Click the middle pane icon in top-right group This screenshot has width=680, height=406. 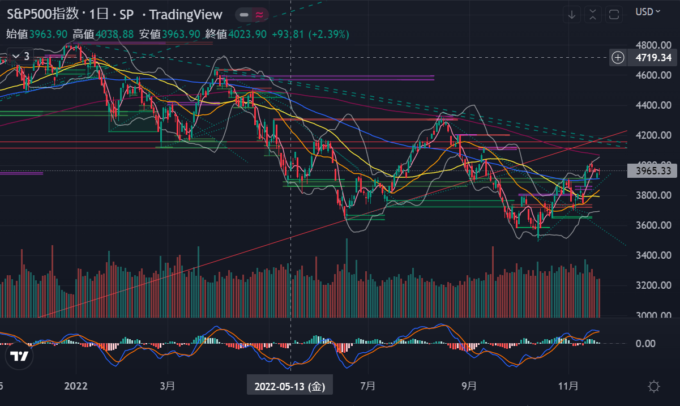pos(593,14)
